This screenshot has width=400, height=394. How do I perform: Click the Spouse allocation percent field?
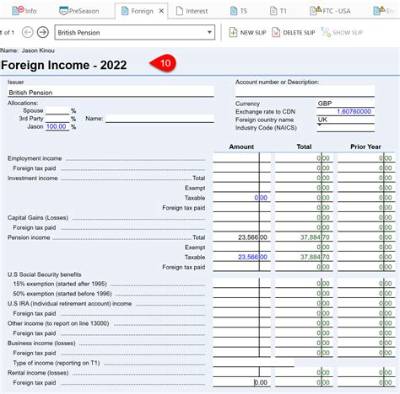57,110
